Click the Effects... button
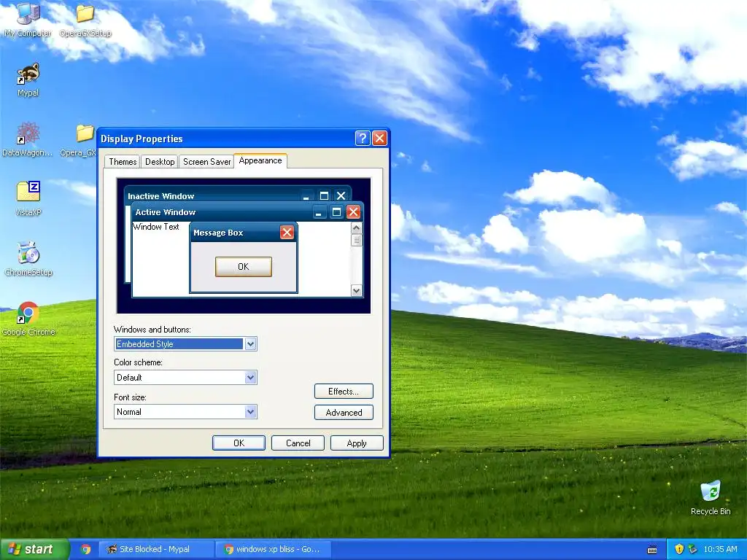 [x=344, y=392]
